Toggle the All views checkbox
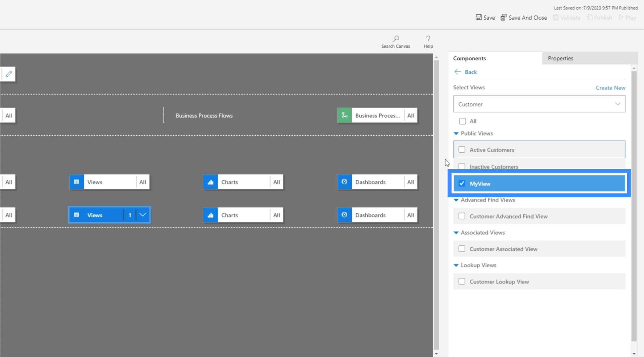Image resolution: width=644 pixels, height=357 pixels. [x=463, y=121]
